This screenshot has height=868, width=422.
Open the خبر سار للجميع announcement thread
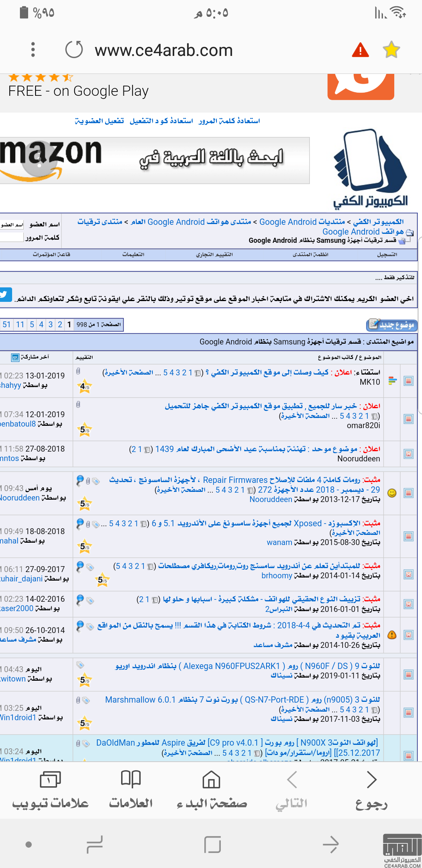pos(261,406)
